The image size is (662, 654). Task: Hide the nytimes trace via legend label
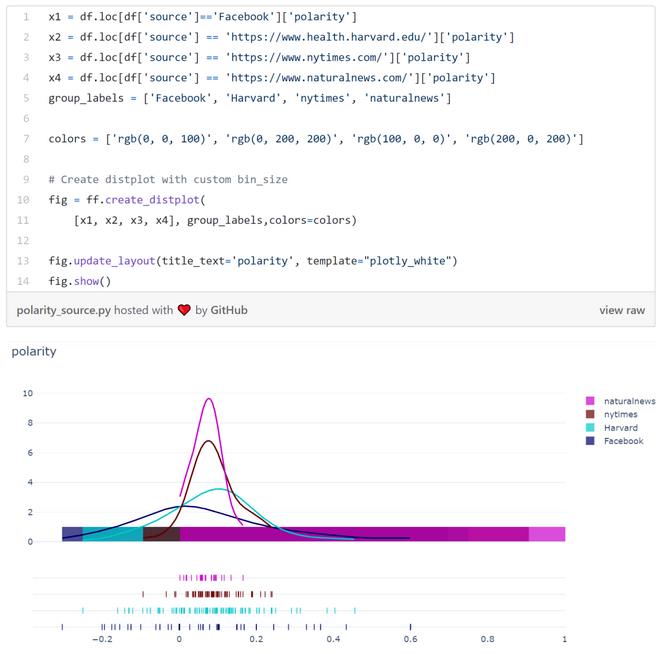coord(620,414)
